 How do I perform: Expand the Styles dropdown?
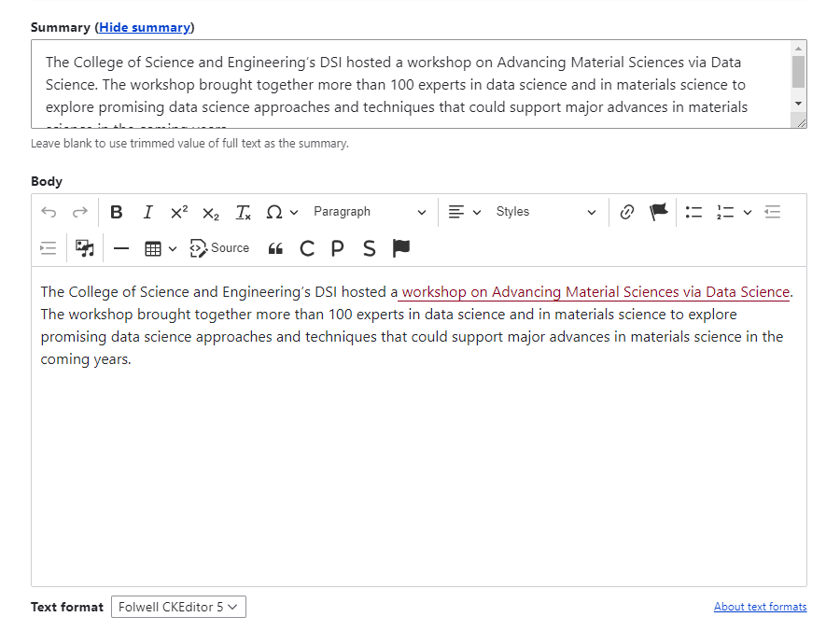(x=546, y=212)
